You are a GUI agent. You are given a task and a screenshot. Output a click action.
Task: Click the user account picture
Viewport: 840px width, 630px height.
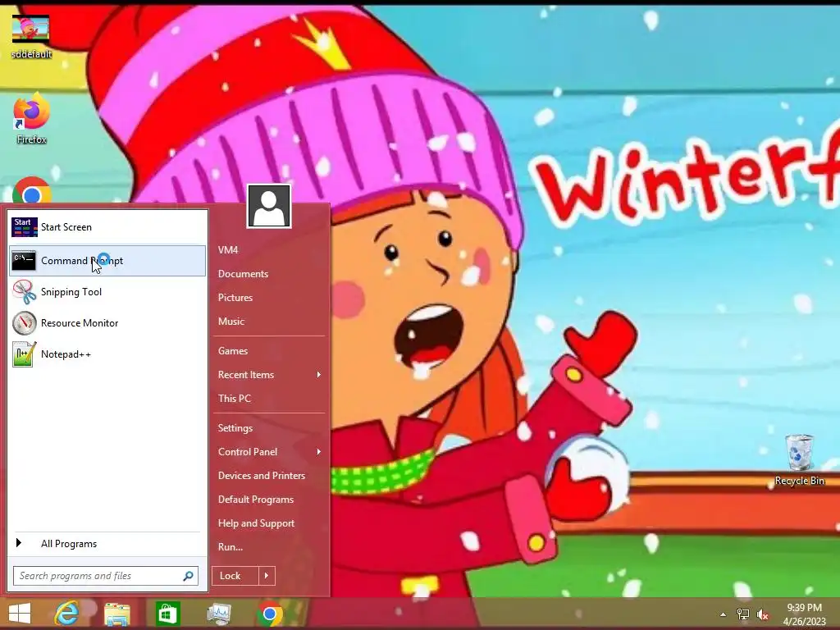tap(269, 206)
